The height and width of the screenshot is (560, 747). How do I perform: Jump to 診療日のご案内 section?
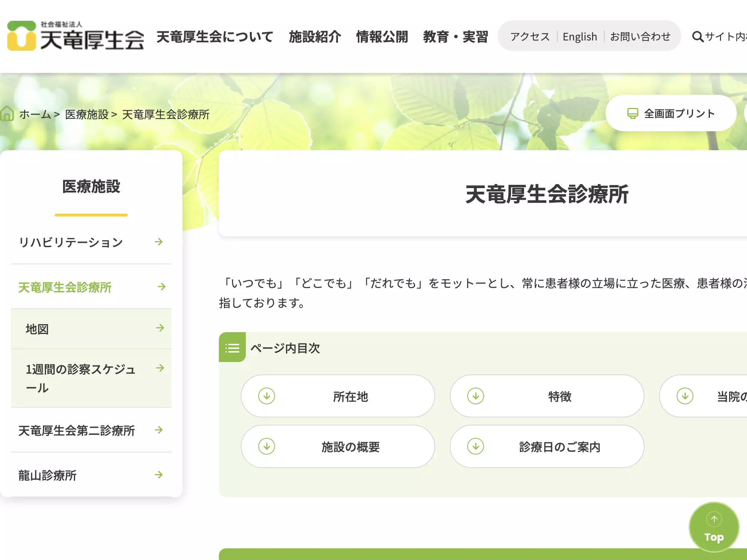[547, 446]
